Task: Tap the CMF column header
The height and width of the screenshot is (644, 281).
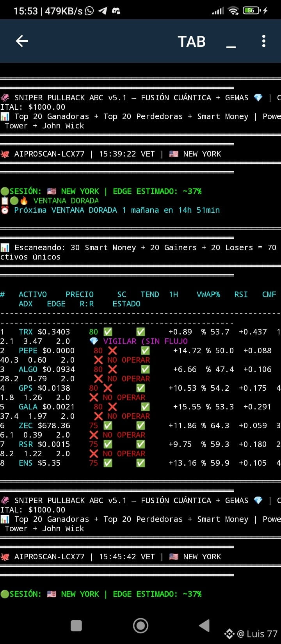Action: pos(269,294)
